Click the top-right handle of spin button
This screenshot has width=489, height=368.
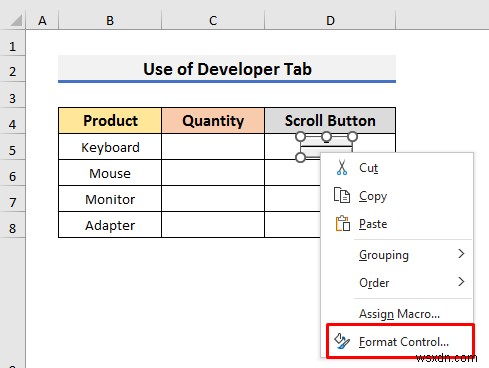tap(352, 137)
